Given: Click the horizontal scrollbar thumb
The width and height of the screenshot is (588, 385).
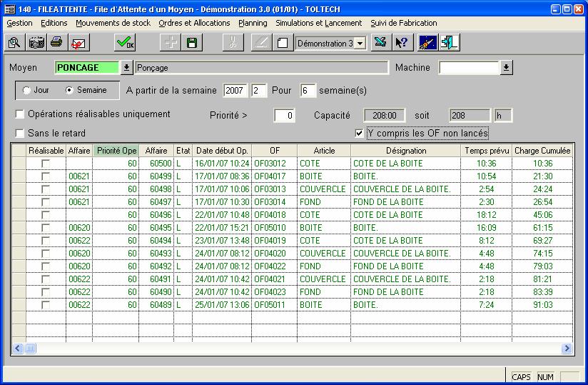Looking at the screenshot, I should click(x=31, y=349).
